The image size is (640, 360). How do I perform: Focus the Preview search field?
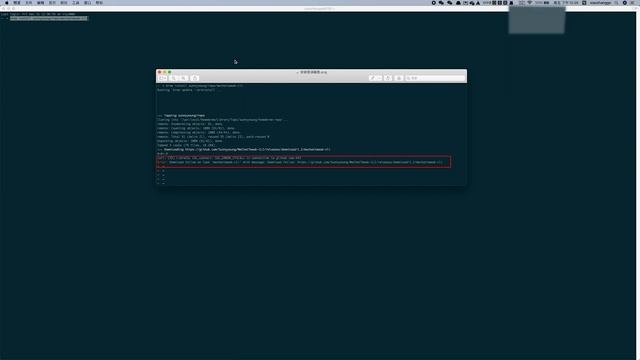click(435, 78)
